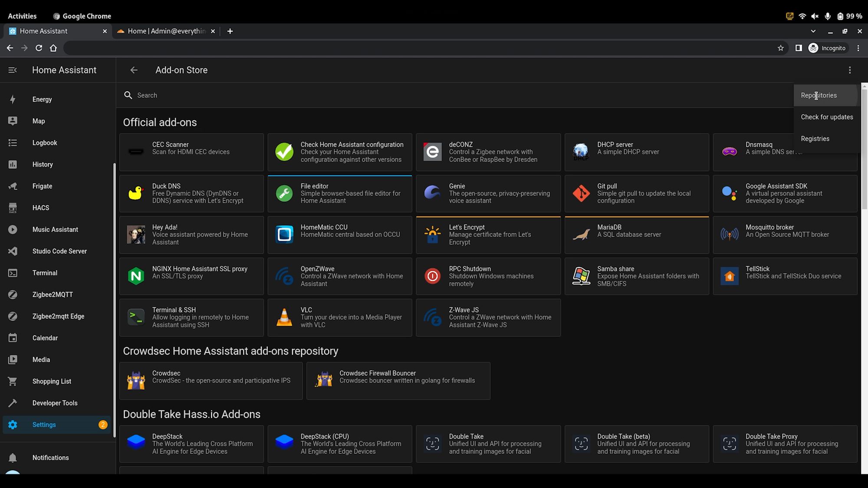Screen dimensions: 868x488
Task: Go back using the Add-on Store arrow
Action: 134,70
